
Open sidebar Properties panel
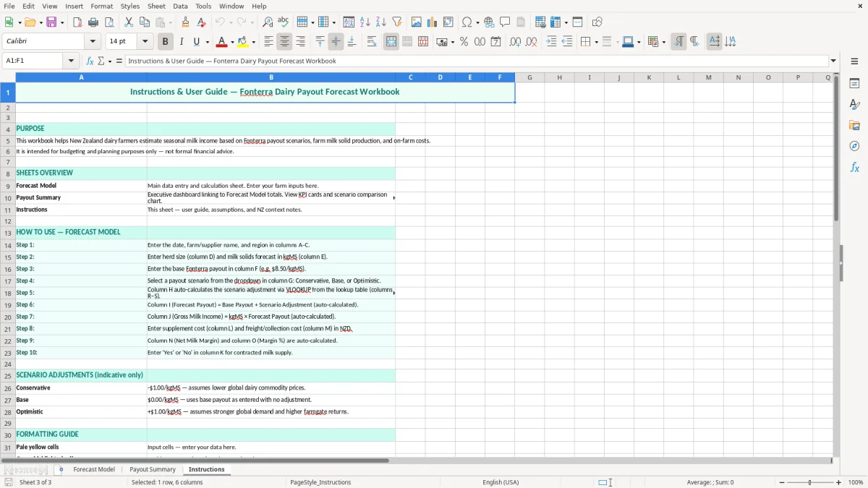click(x=854, y=84)
